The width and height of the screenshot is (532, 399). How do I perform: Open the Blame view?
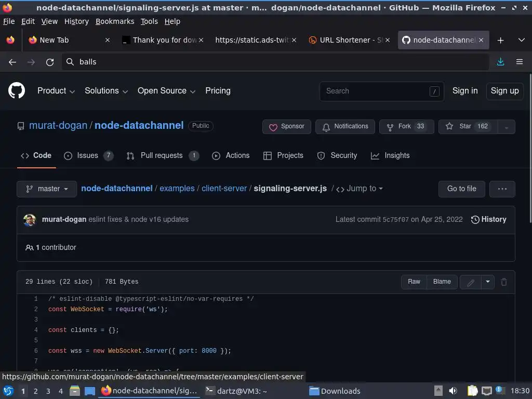tap(442, 282)
